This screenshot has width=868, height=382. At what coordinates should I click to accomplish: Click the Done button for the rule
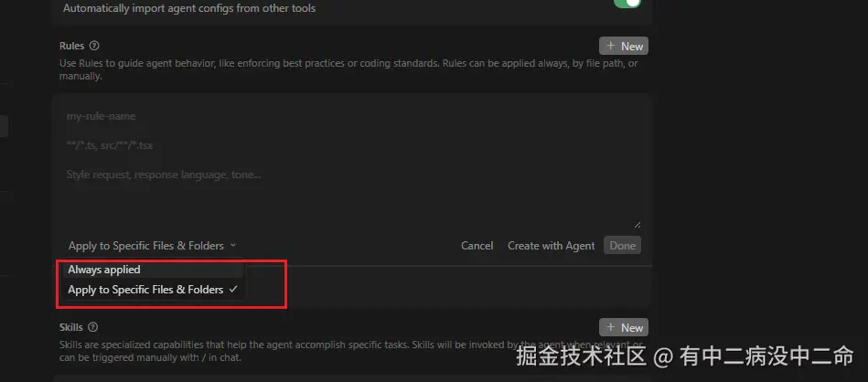(x=622, y=246)
